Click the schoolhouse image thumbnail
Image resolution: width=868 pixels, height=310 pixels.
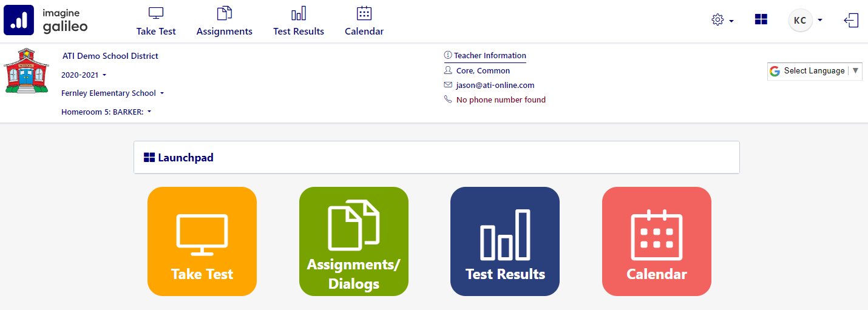click(x=25, y=71)
